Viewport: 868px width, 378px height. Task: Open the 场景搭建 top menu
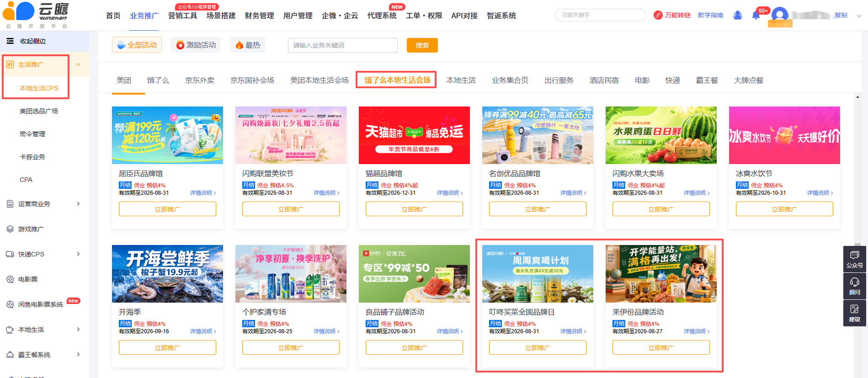[x=221, y=16]
